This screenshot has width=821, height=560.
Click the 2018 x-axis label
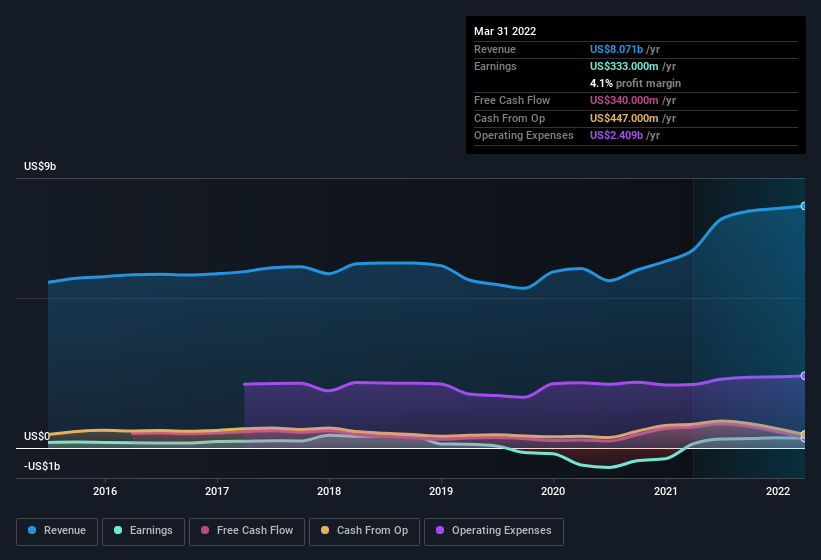pos(329,491)
